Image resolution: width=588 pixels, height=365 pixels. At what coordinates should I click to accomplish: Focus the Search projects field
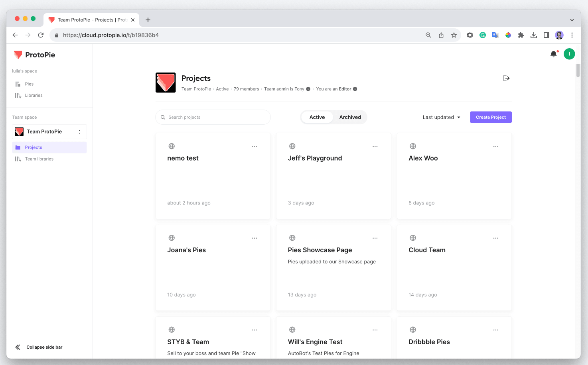click(213, 117)
